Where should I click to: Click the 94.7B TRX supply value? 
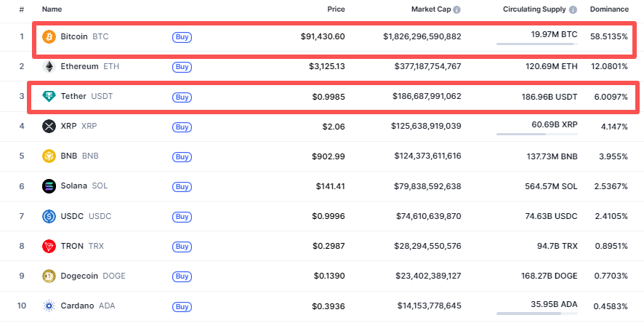pos(557,246)
